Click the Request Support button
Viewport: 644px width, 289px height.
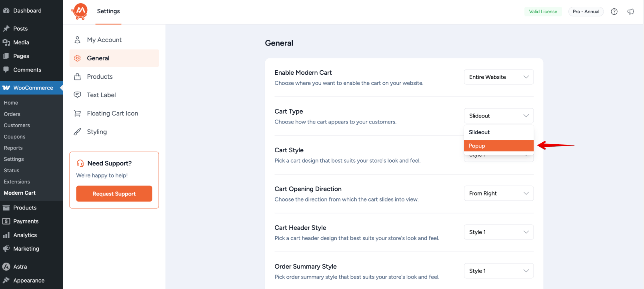[x=114, y=193]
